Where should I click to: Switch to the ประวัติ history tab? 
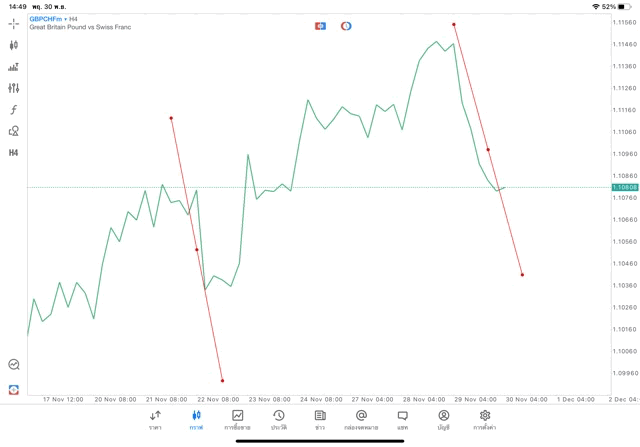click(278, 420)
